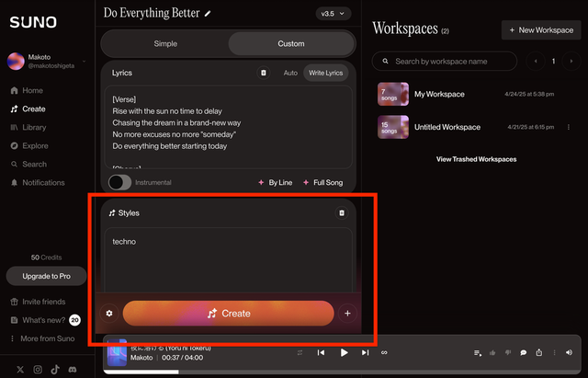Screen dimensions: 588x378
Task: Open the Discord icon in the sidebar footer
Action: (x=73, y=369)
